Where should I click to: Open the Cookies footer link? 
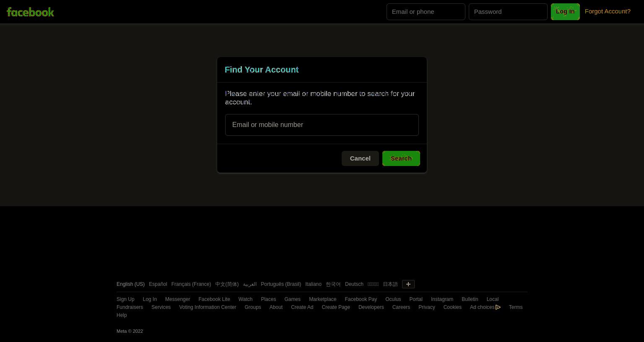(452, 307)
